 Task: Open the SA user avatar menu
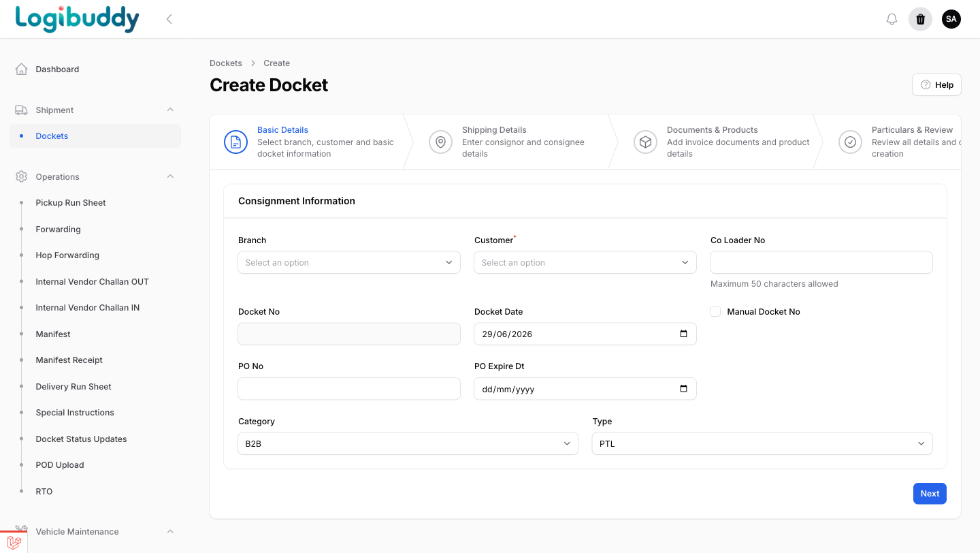[951, 19]
